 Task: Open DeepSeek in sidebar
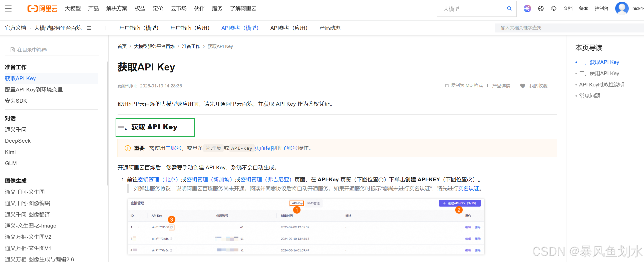click(18, 141)
